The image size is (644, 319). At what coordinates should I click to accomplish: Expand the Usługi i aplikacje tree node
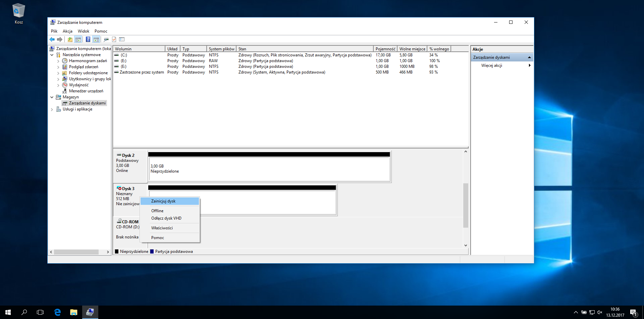pos(52,109)
